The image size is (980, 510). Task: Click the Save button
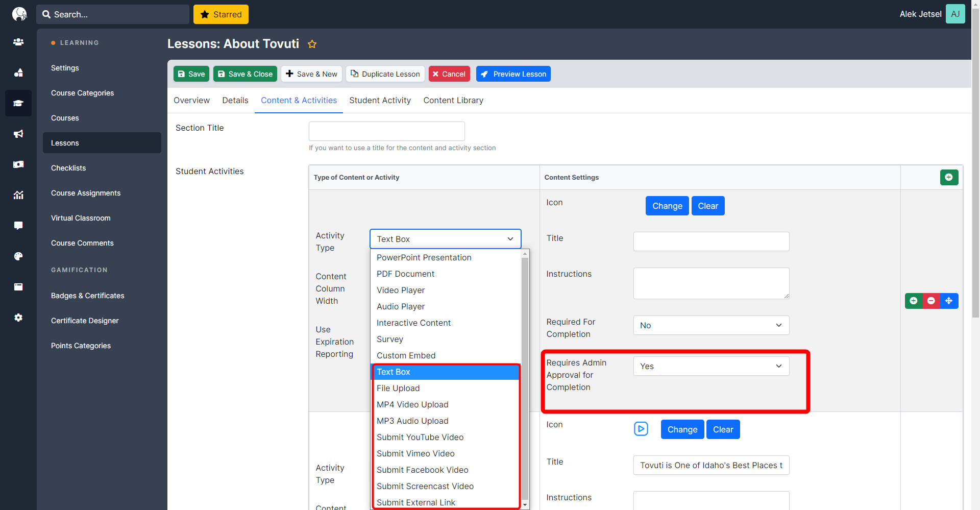[x=191, y=74]
